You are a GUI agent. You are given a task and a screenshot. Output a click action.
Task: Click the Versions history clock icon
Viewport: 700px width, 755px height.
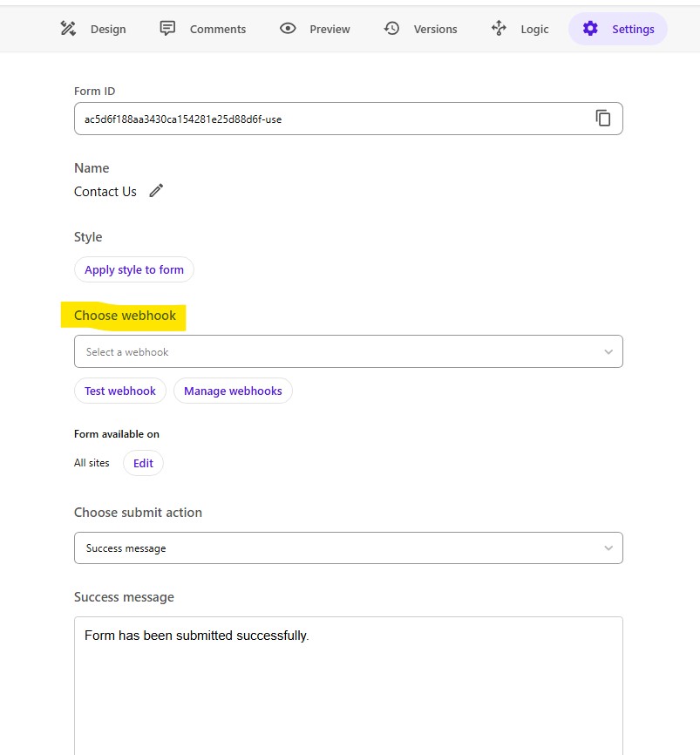coord(391,29)
